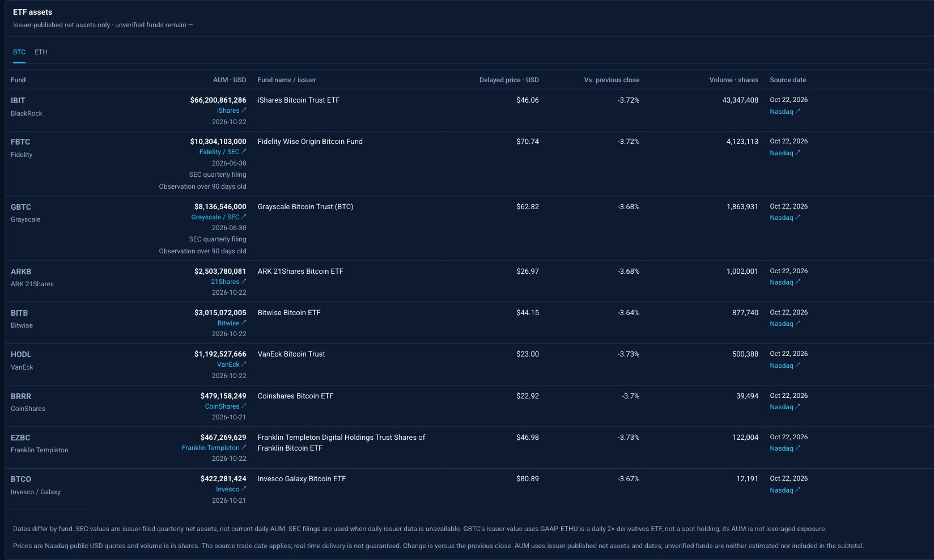Open the Bitwise AUM source link
Screen dimensions: 934x560
click(232, 323)
